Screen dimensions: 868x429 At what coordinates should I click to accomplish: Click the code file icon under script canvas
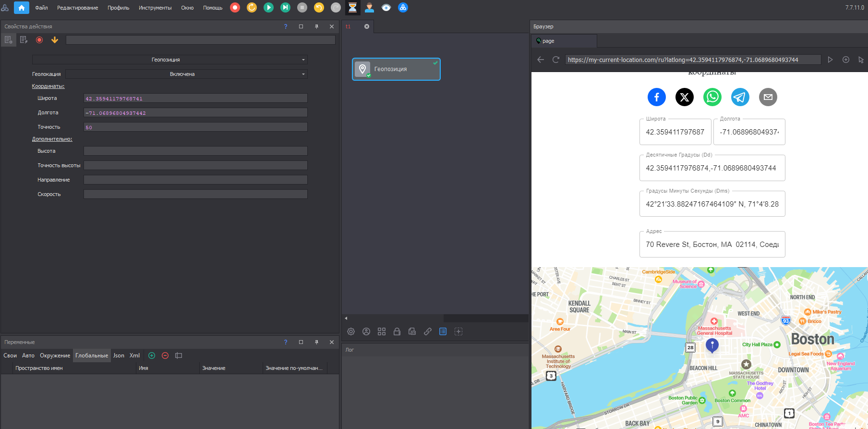412,331
